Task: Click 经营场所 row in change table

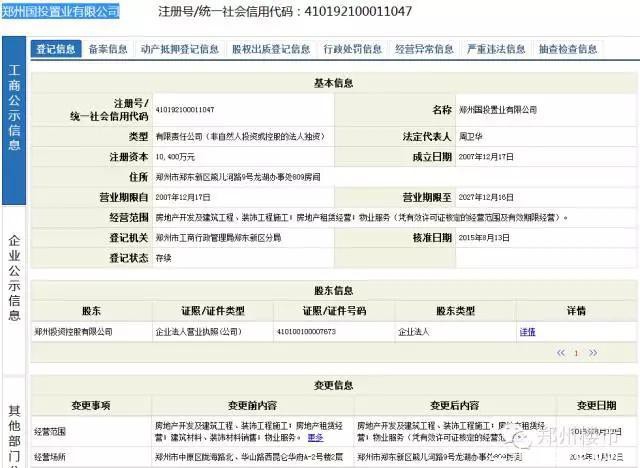Action: (x=333, y=457)
